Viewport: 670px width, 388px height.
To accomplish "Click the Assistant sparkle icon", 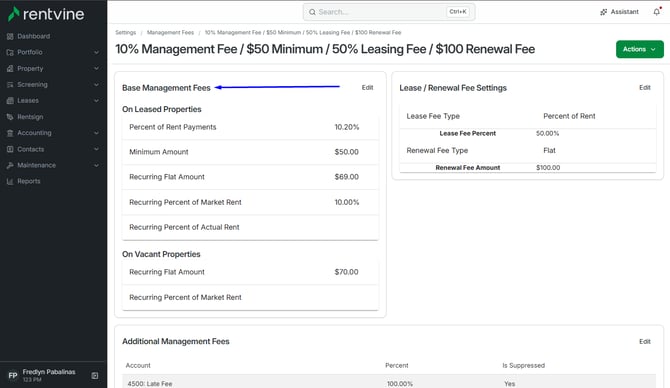I will (603, 12).
